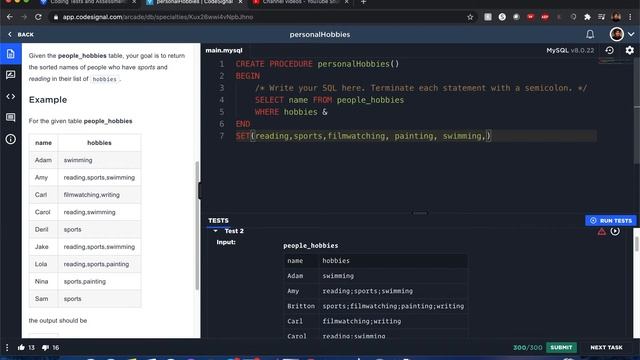Click the description panel scrollbar

coord(197,225)
